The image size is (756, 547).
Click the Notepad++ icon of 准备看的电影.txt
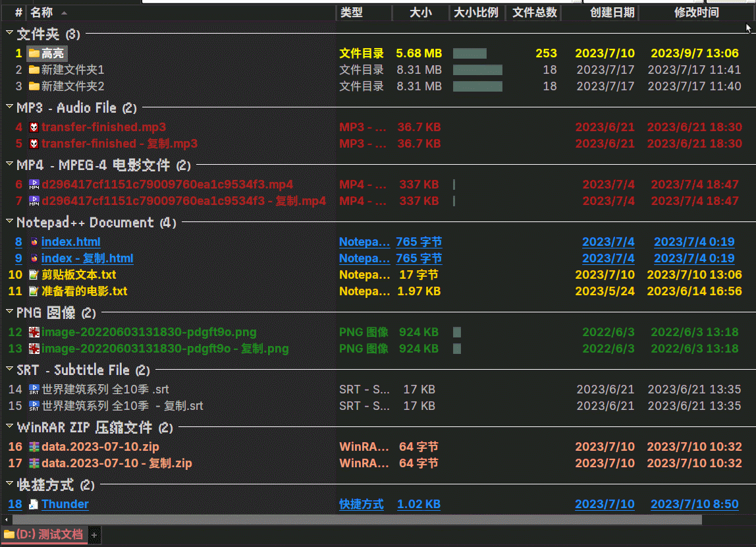(x=34, y=291)
